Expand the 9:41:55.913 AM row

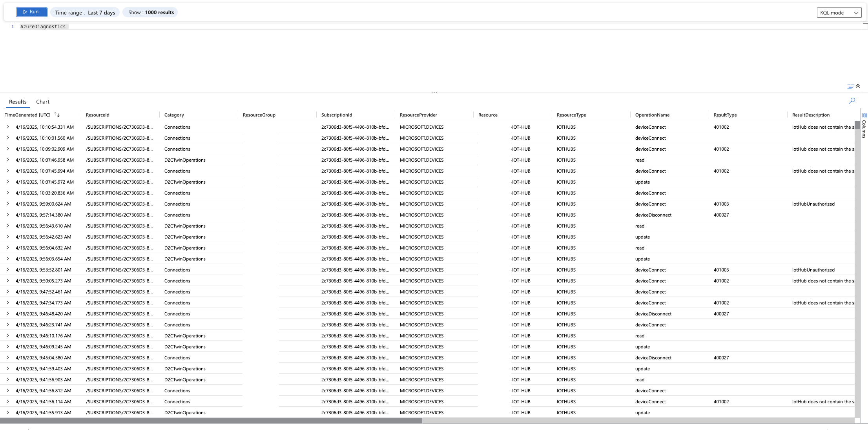tap(7, 412)
